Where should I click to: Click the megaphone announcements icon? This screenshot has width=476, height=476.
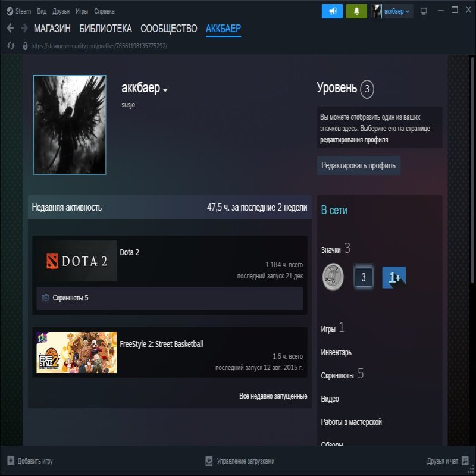click(x=332, y=11)
